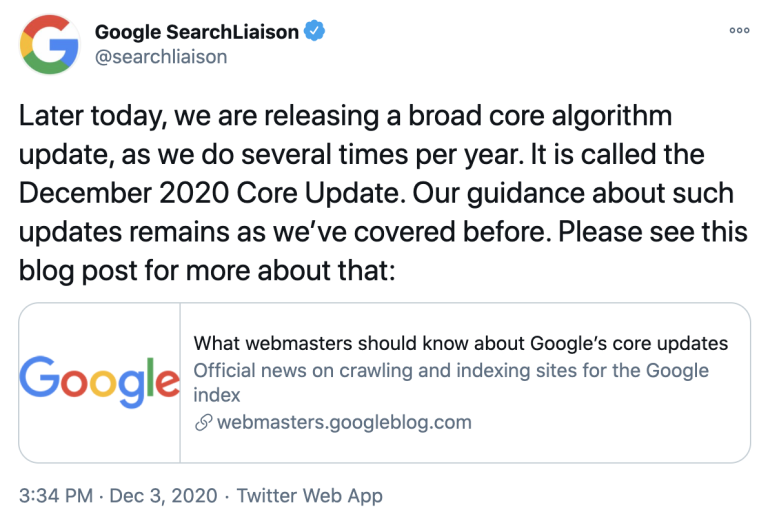Open the three-dot more options menu
Viewport: 768px width, 523px height.
point(739,30)
